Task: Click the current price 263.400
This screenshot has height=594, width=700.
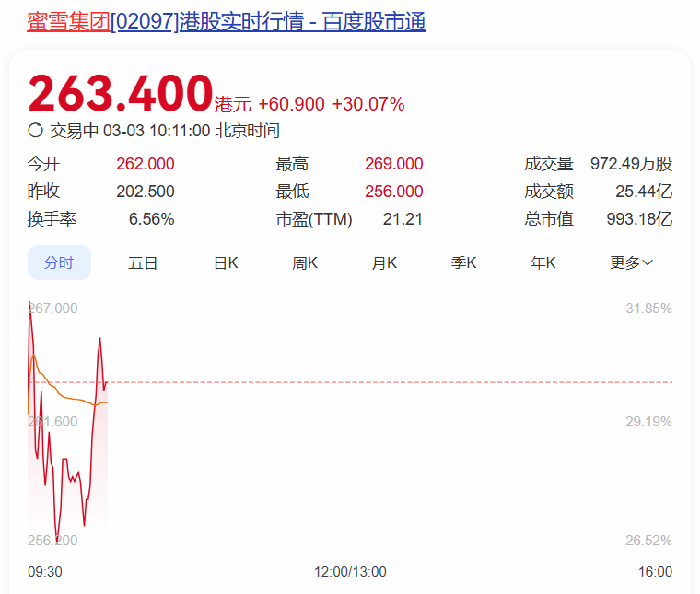Action: (121, 94)
